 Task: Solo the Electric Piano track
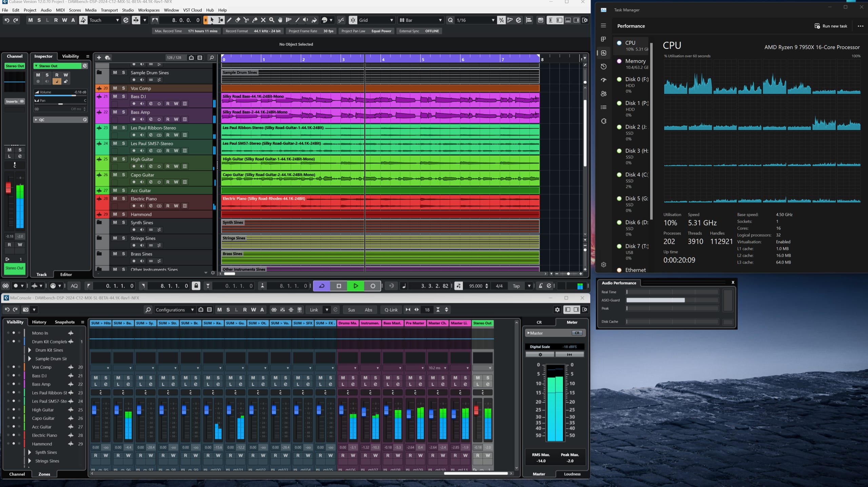(123, 199)
